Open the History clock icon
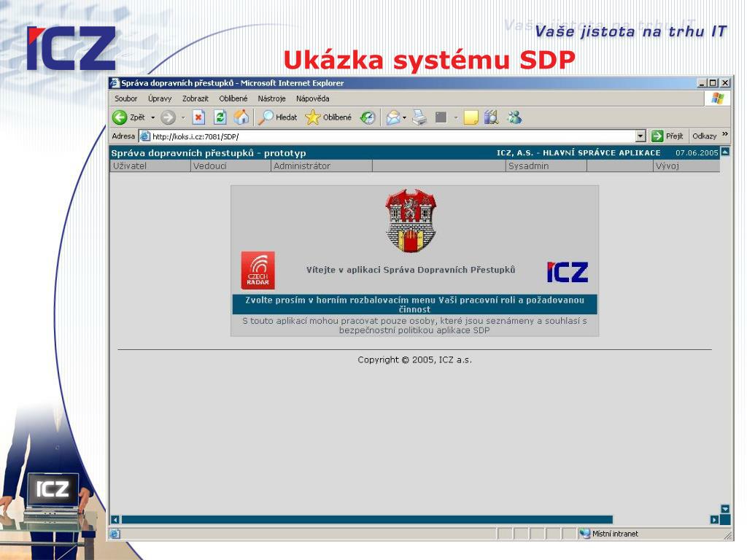This screenshot has width=747, height=560. pyautogui.click(x=368, y=117)
